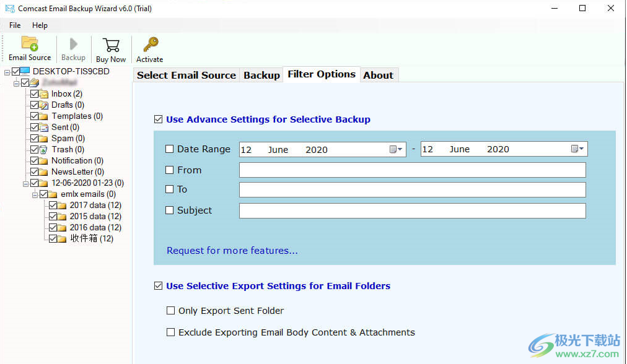Select NewsLetter (0) tree label
Screen dimensions: 627x364
tap(77, 172)
